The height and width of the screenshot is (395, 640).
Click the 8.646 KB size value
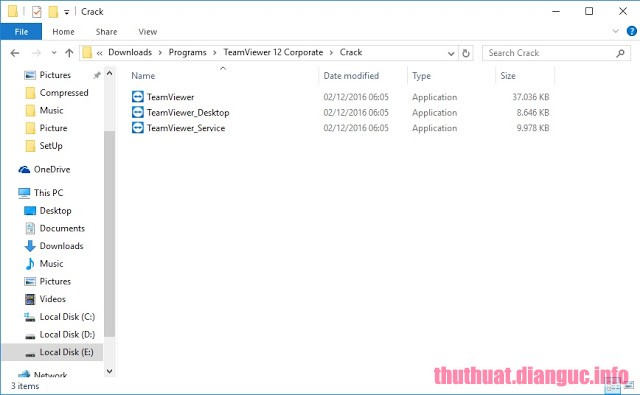click(x=533, y=113)
